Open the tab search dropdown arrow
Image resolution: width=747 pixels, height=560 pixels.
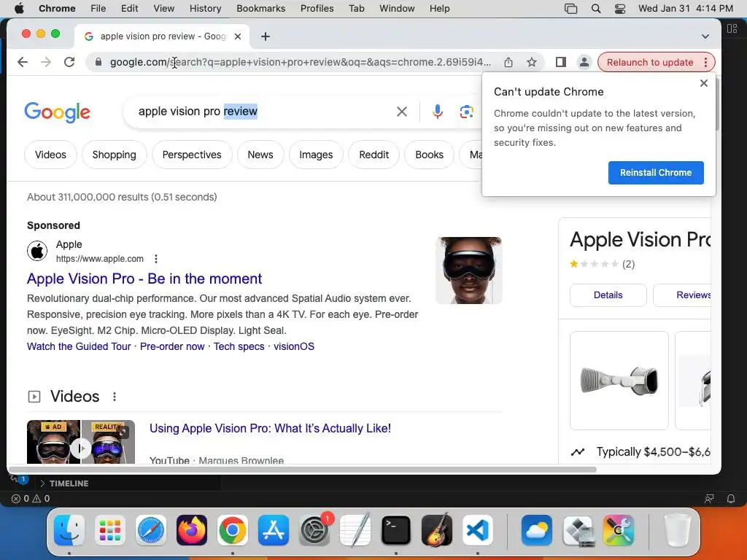pyautogui.click(x=705, y=36)
